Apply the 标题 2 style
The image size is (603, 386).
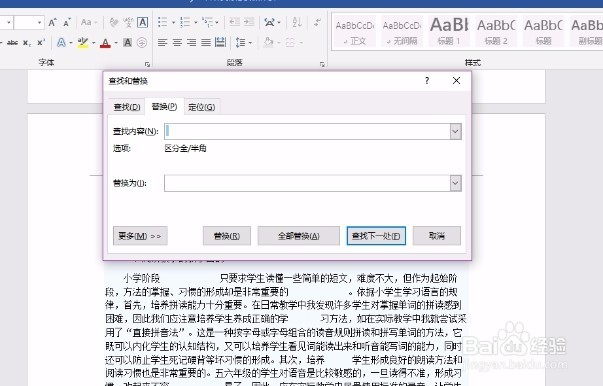pyautogui.click(x=496, y=32)
